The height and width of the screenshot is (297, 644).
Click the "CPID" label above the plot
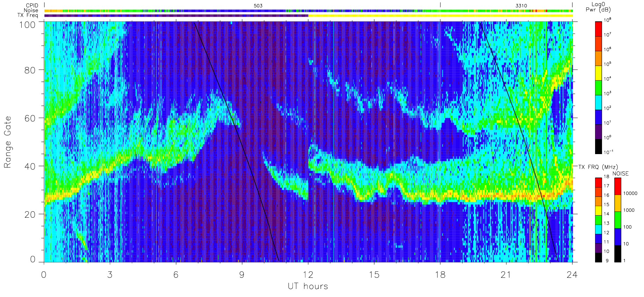click(x=32, y=6)
